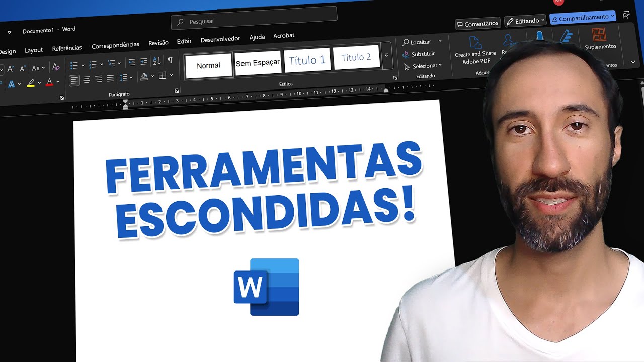The width and height of the screenshot is (644, 362).
Task: Customize Quick Access Toolbar arrow
Action: point(9,32)
